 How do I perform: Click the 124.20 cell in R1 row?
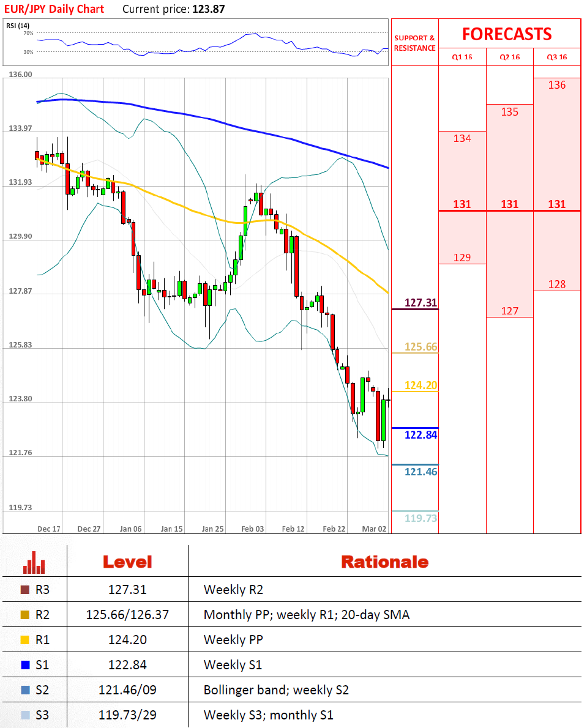point(127,640)
